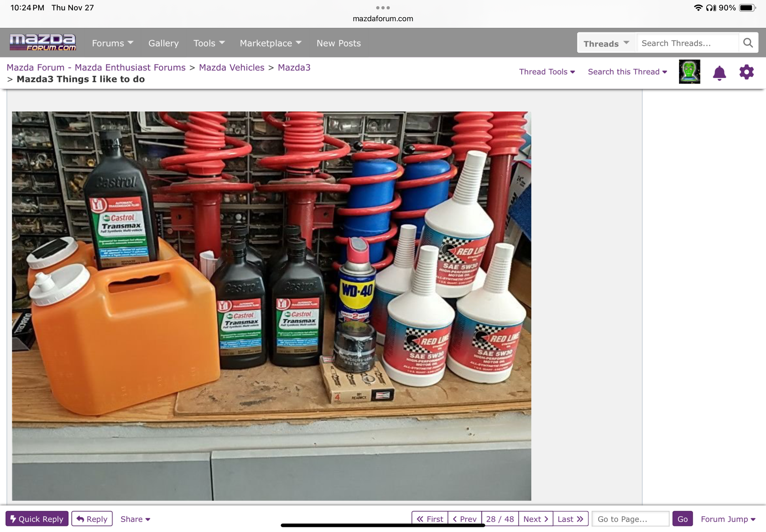Expand the Marketplace dropdown
Viewport: 766px width, 532px height.
pyautogui.click(x=271, y=43)
